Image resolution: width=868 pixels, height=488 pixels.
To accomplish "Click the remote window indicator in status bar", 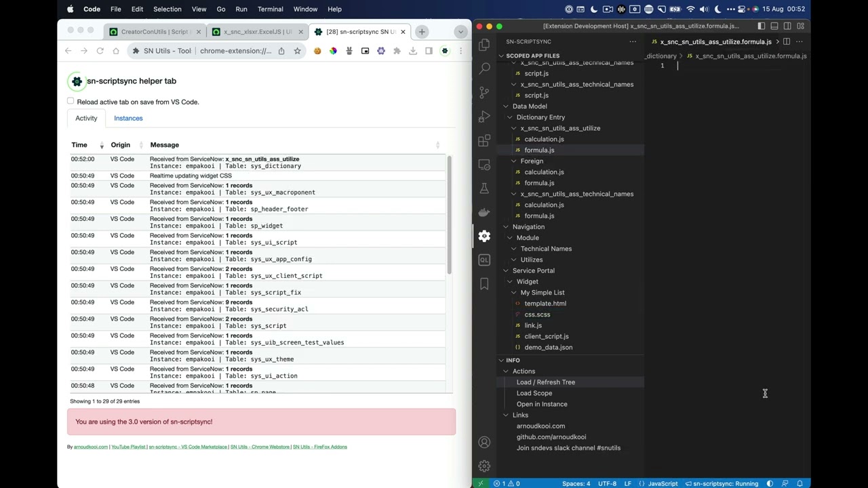I will click(x=481, y=483).
